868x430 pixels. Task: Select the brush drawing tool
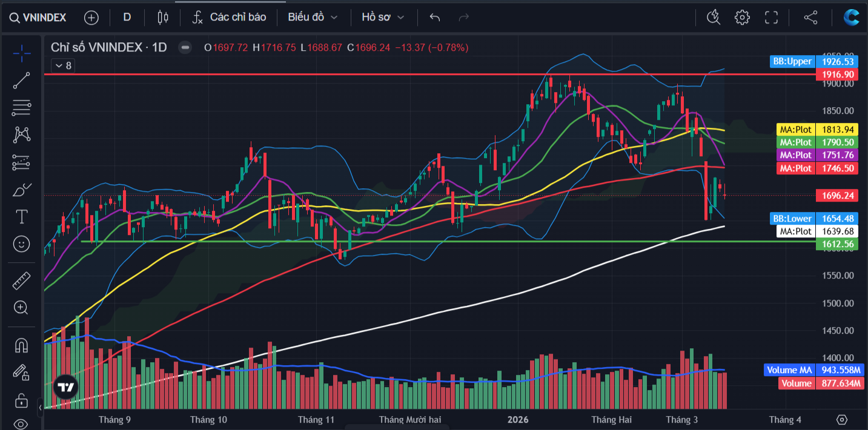coord(22,190)
